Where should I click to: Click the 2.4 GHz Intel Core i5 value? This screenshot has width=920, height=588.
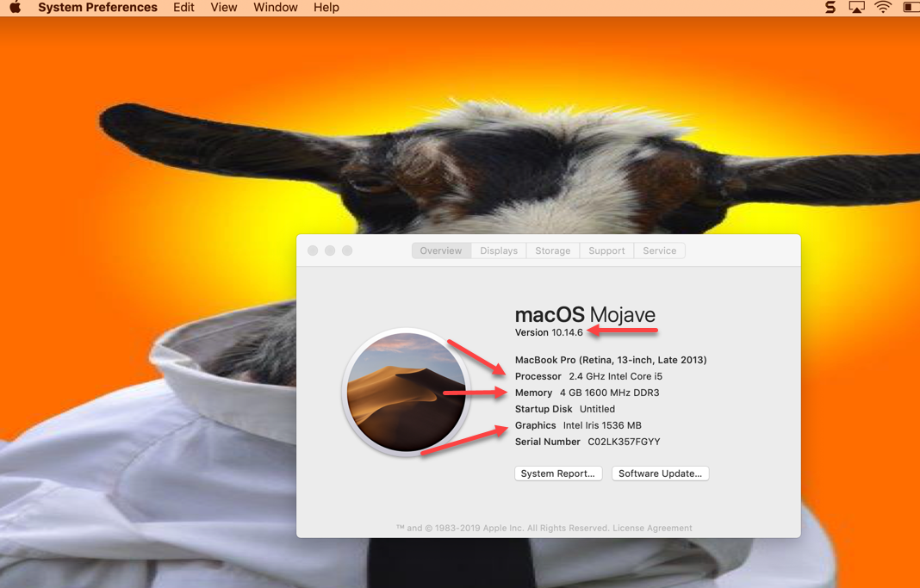pos(615,376)
